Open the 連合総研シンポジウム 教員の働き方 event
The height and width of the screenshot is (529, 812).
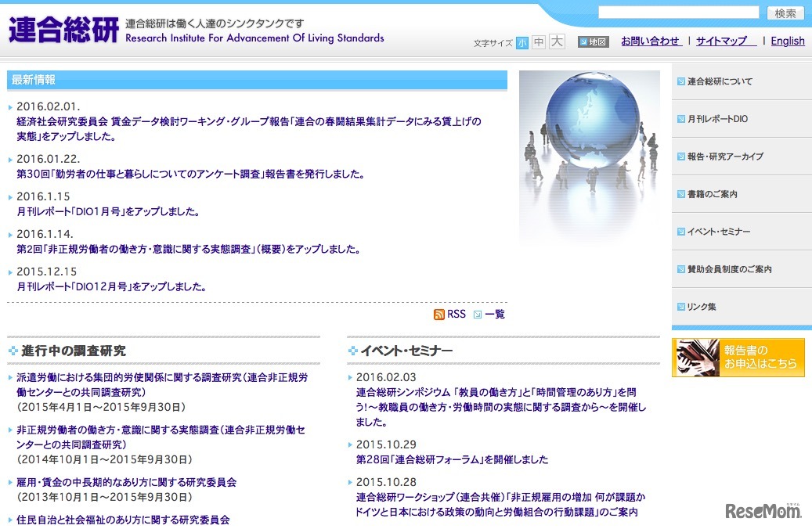[x=501, y=407]
